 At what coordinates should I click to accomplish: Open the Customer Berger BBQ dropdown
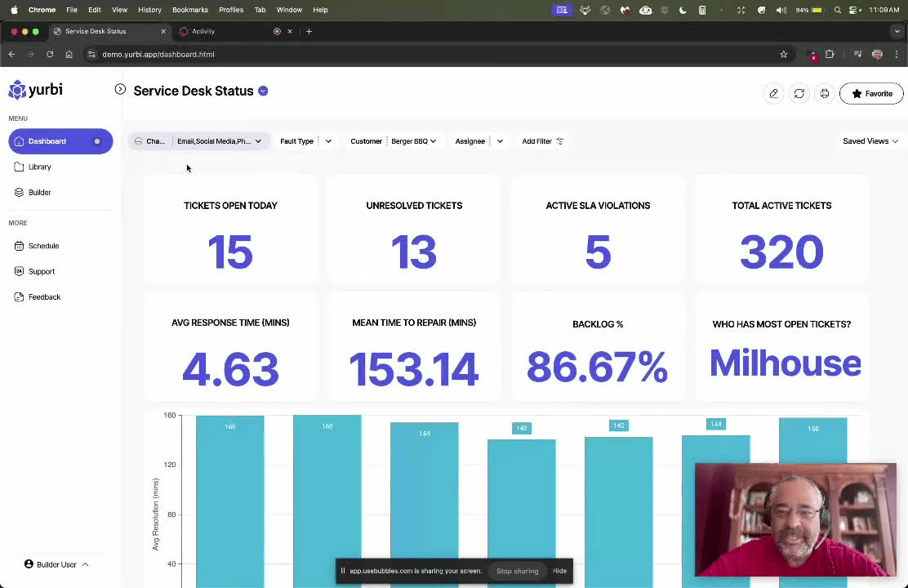tap(413, 141)
